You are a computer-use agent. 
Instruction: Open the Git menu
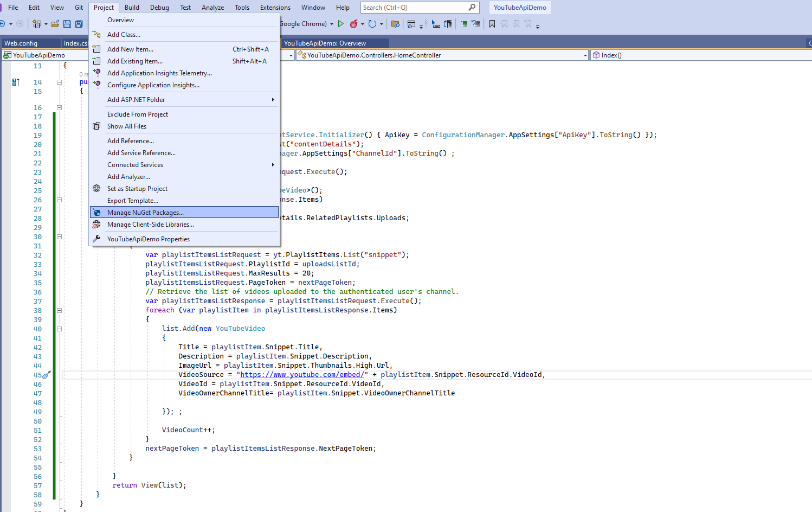pos(79,8)
